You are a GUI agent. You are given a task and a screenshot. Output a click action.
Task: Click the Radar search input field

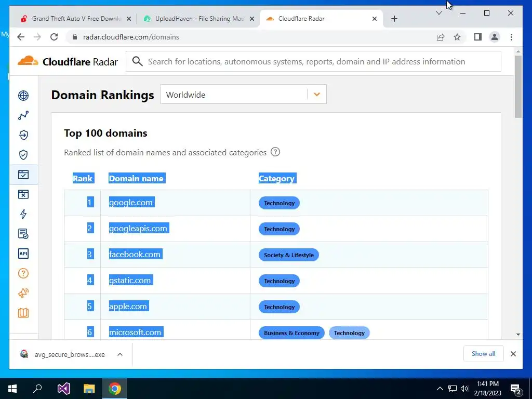(x=313, y=61)
